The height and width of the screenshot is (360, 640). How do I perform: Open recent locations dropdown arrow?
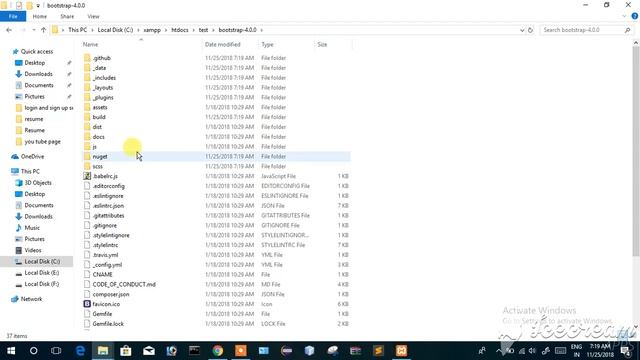[x=33, y=30]
